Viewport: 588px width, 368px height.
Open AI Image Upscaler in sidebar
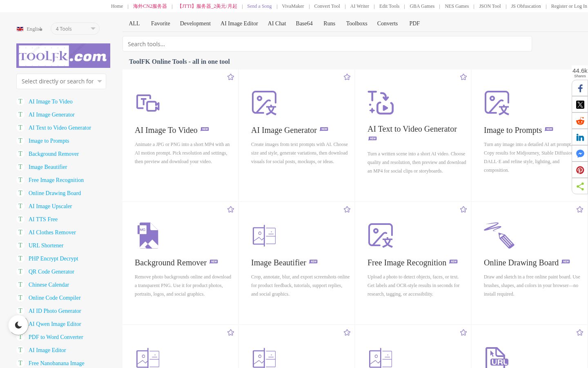point(50,206)
